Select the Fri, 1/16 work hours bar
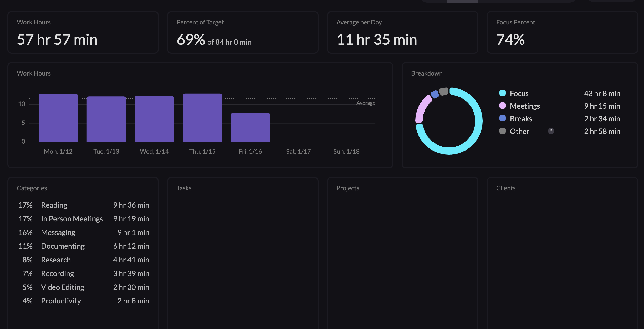644x329 pixels. point(250,128)
